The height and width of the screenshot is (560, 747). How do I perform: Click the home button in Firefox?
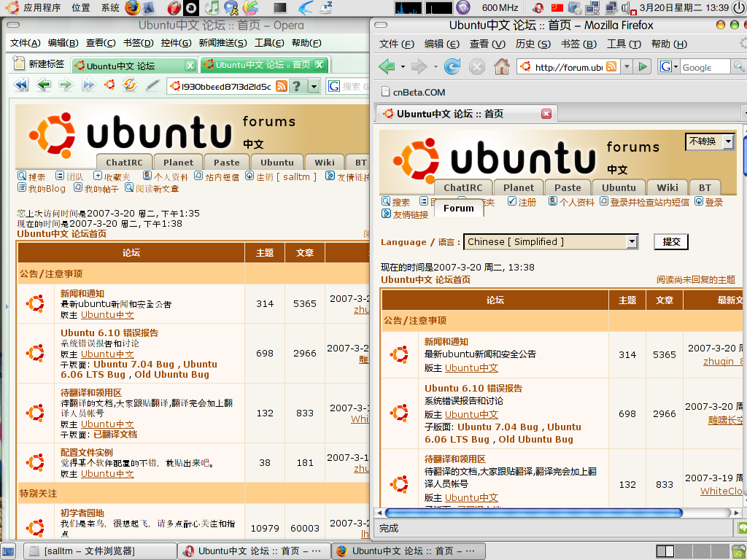tap(501, 66)
